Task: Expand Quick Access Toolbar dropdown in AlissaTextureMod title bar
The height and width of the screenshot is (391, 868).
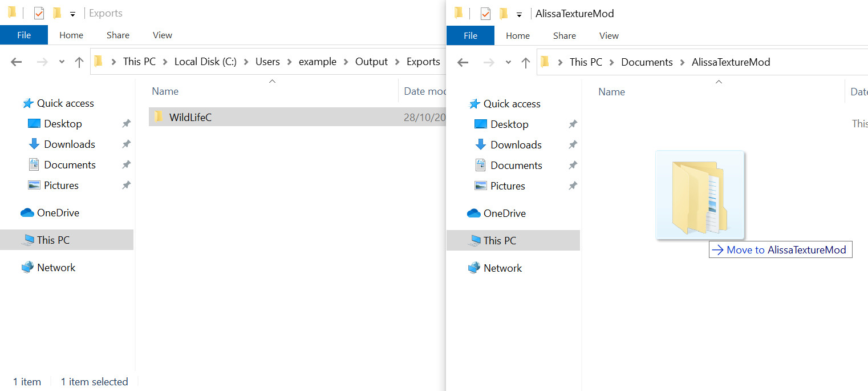Action: [519, 14]
